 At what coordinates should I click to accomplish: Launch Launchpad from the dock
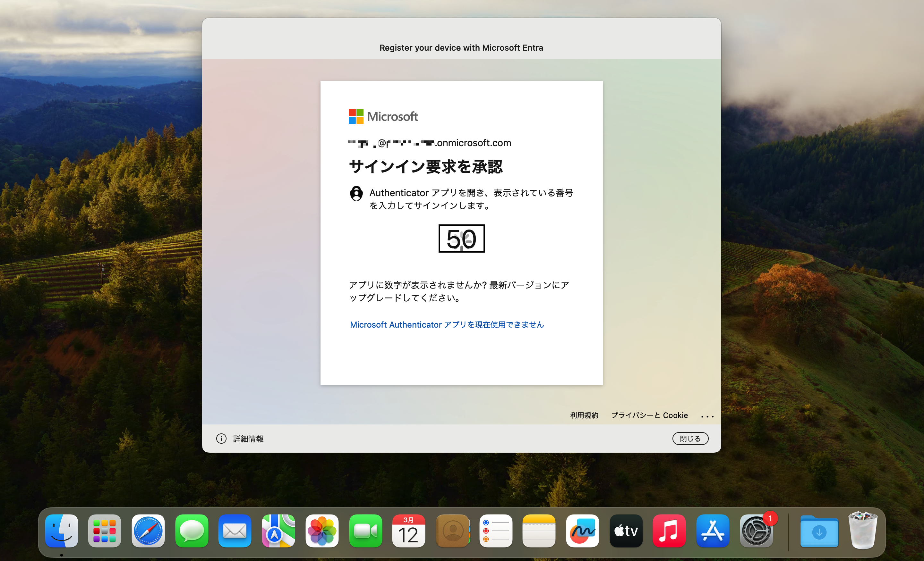coord(105,531)
